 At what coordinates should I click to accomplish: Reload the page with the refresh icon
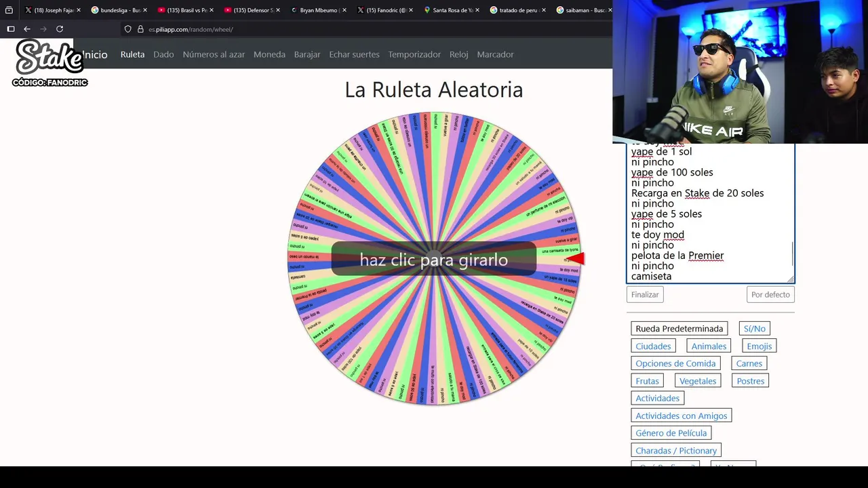point(60,29)
